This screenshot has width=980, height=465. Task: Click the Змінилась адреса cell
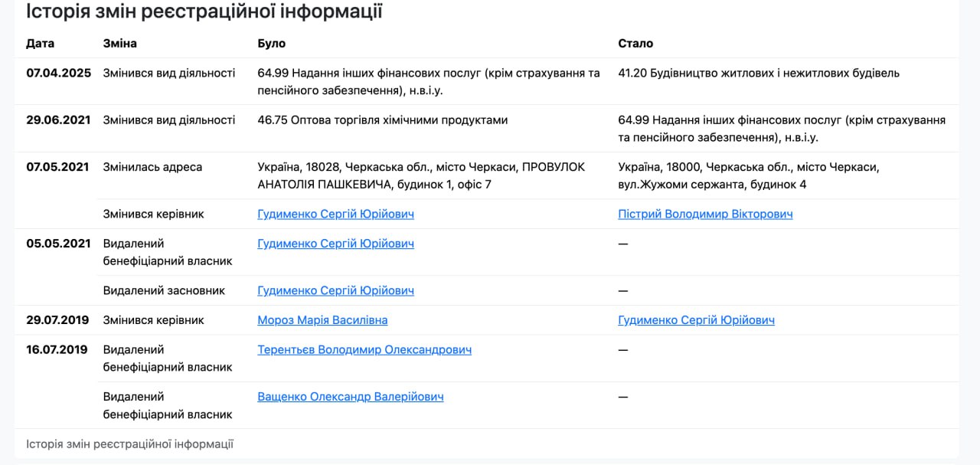tap(152, 167)
